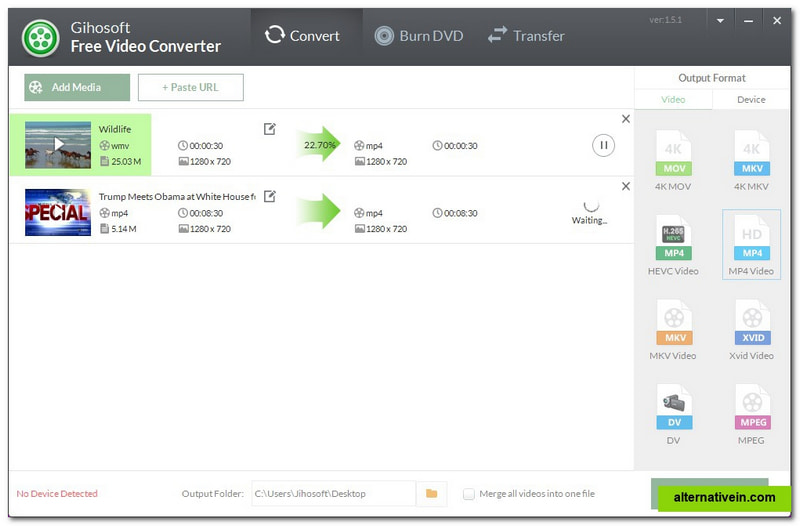800x526 pixels.
Task: Enable Merge all videos into one file
Action: pyautogui.click(x=469, y=493)
